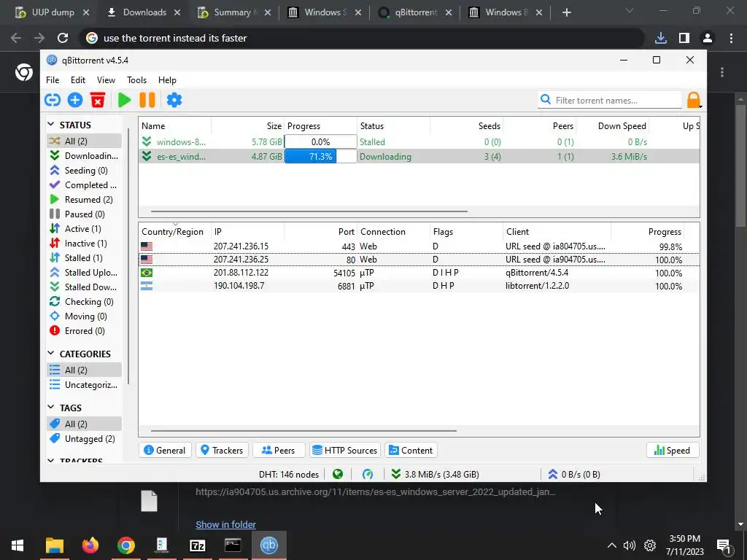Select the Resumed (2) status filter
Image resolution: width=747 pixels, height=560 pixels.
85,200
